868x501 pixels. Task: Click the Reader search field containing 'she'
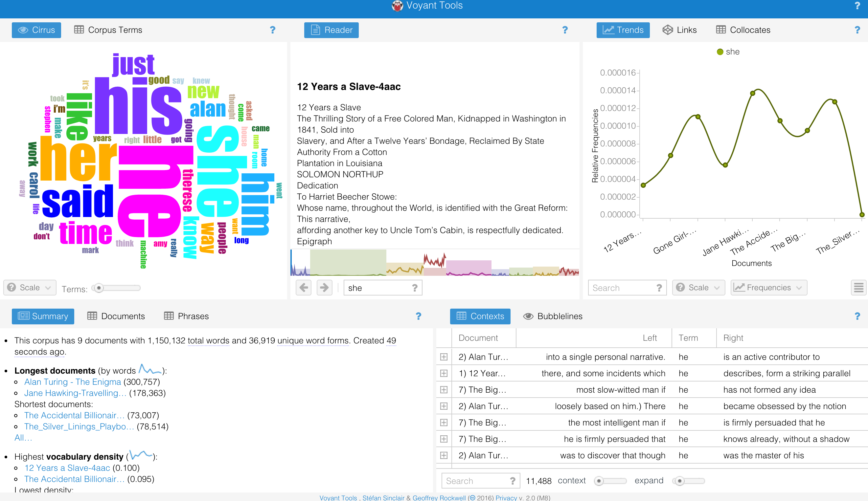click(x=383, y=288)
